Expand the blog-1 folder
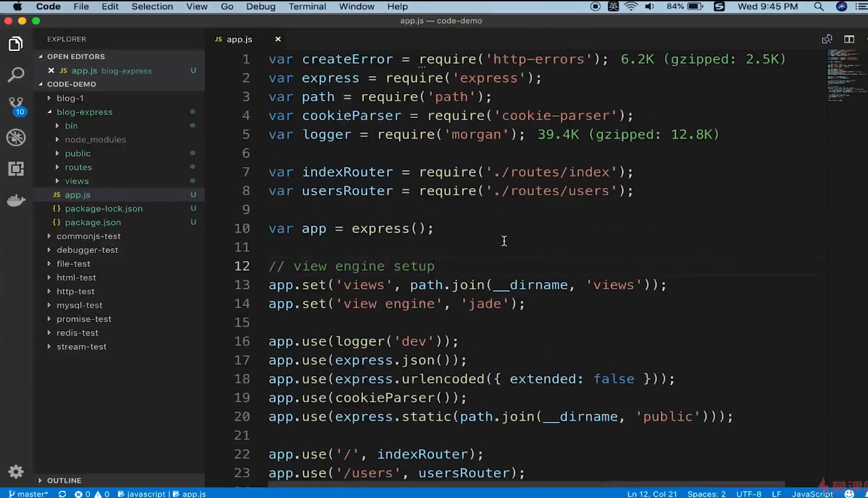This screenshot has height=498, width=868. (x=49, y=98)
